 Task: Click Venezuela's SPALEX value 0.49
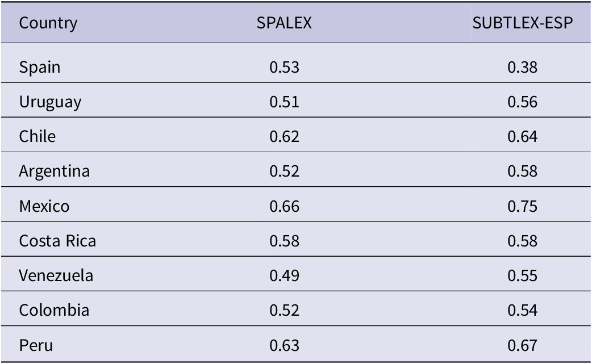284,276
